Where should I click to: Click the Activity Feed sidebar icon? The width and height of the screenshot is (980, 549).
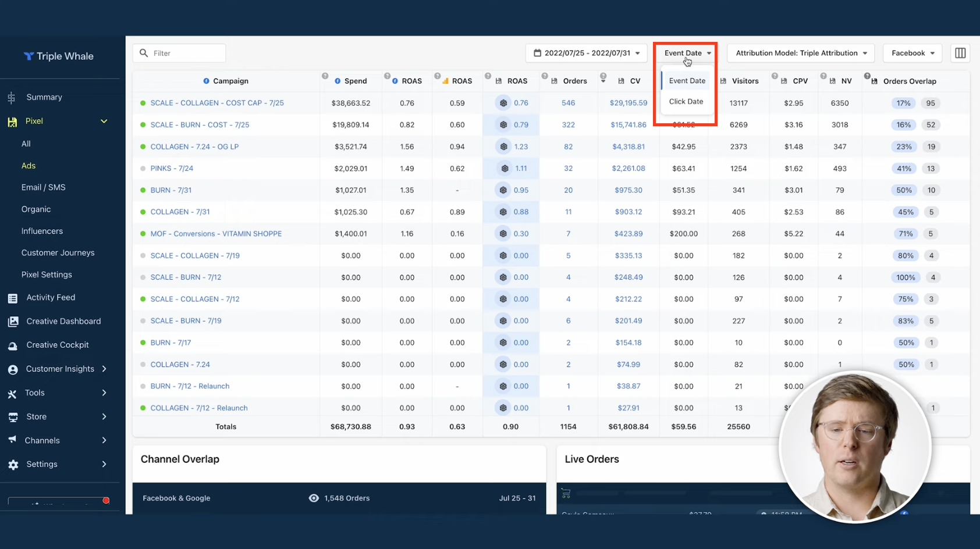pos(12,298)
